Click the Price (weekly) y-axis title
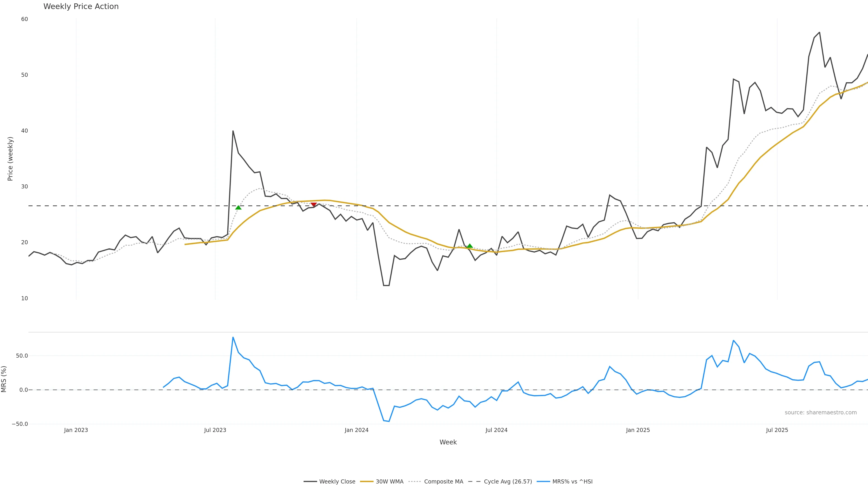Viewport: 868px width, 488px height. (x=10, y=159)
